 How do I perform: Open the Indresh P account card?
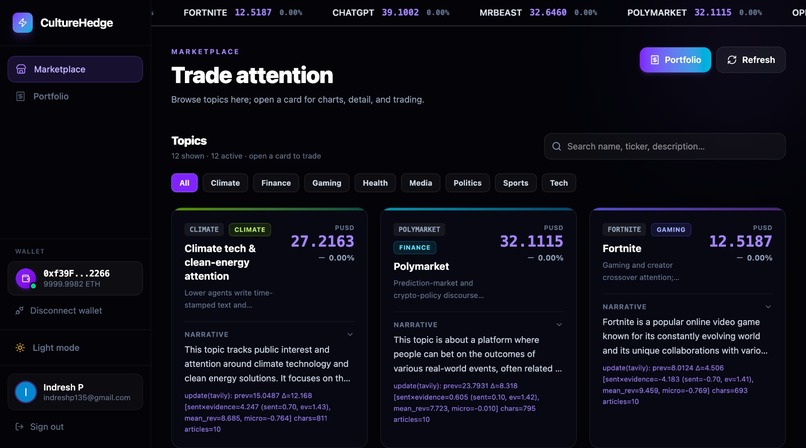[75, 392]
